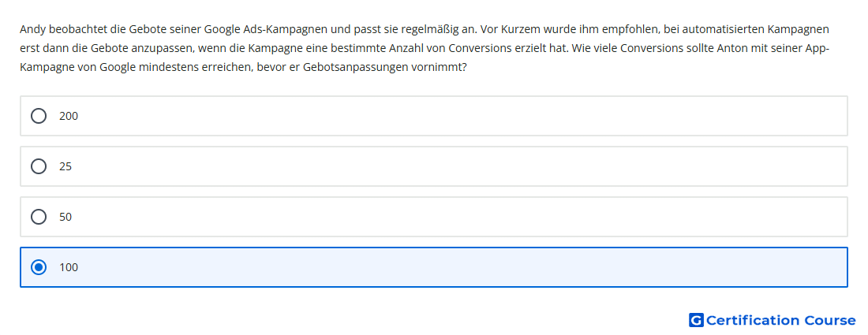Click empty area inside the 25 answer box
The height and width of the screenshot is (335, 868).
click(443, 166)
